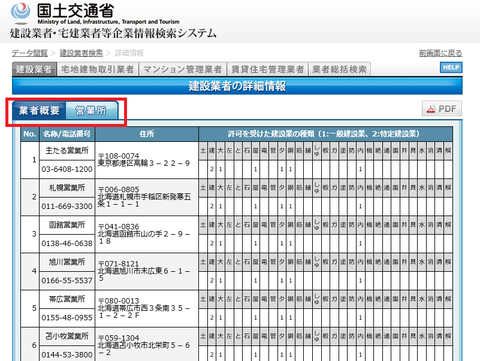Viewport: 480px width, 361px height.
Task: Click the 建設業者の詳細情報 heading bar
Action: (237, 86)
